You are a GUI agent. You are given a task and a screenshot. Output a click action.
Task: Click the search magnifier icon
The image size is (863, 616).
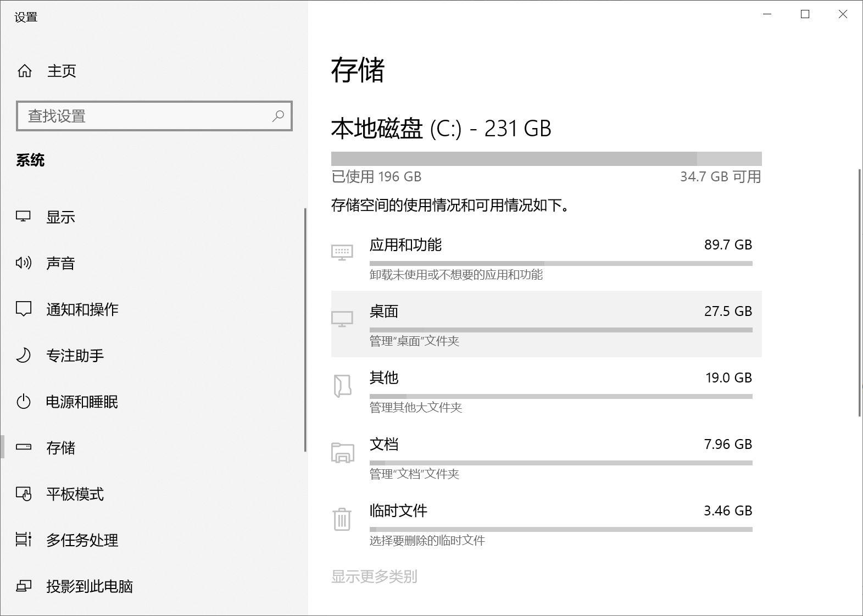point(278,116)
